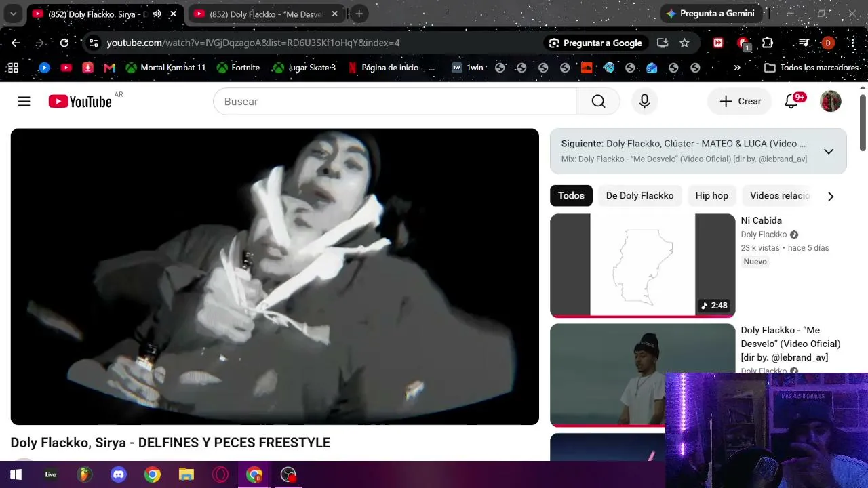The width and height of the screenshot is (868, 488).
Task: Open the Gmail bookmark icon
Action: click(x=109, y=68)
